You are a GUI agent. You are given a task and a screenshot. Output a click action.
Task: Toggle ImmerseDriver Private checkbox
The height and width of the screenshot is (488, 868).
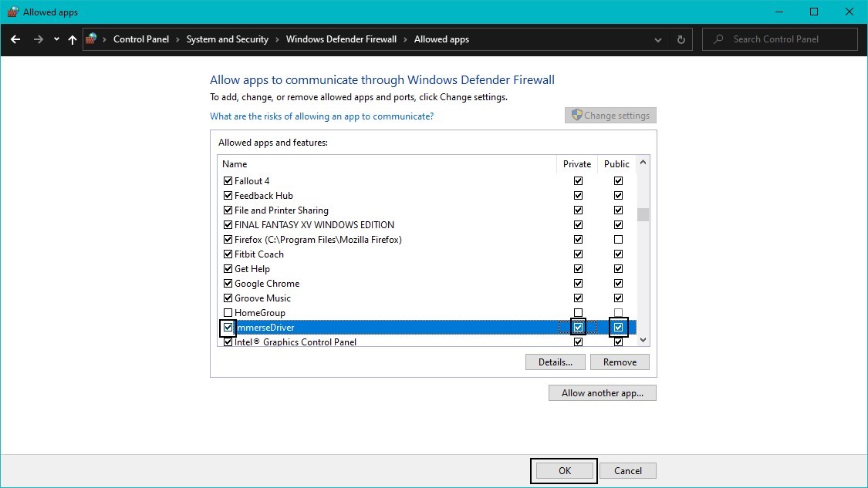click(578, 328)
